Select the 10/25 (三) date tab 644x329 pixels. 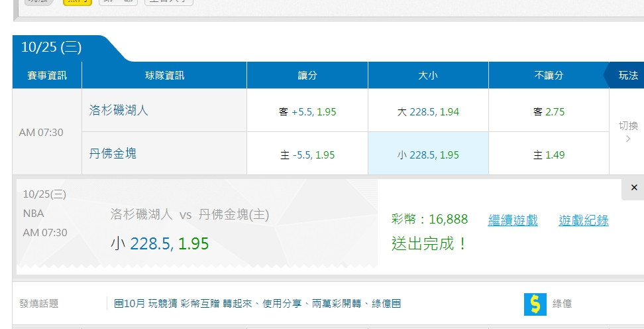(x=51, y=47)
